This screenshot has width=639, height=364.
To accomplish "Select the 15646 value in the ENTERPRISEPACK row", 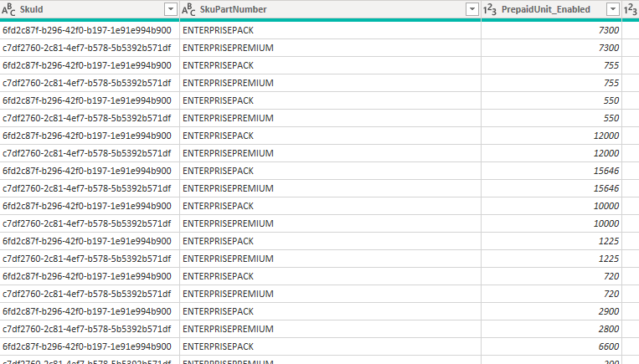I will click(606, 171).
